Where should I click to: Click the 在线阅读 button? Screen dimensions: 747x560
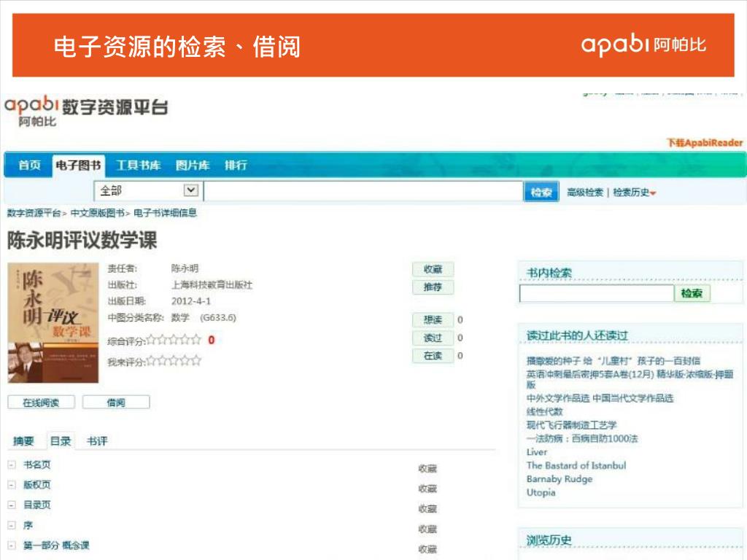(x=41, y=402)
